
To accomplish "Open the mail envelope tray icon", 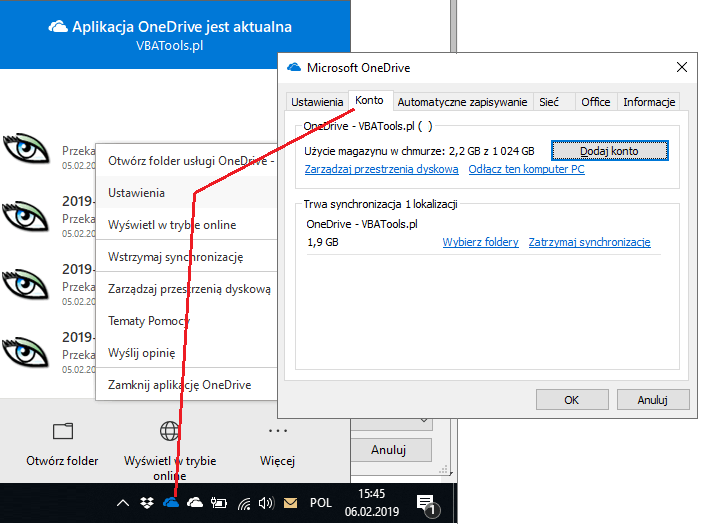I will 290,503.
